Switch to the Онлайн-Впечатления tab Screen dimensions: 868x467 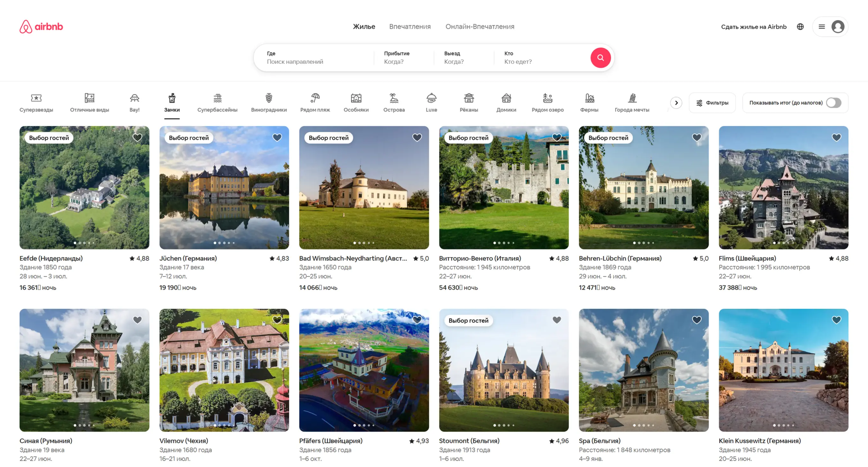coord(480,26)
